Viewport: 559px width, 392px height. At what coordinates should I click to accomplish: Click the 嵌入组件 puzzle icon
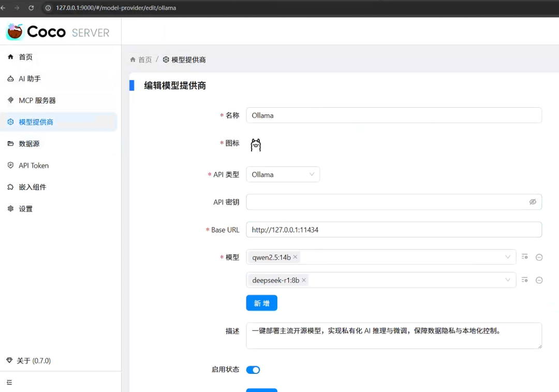pos(10,187)
